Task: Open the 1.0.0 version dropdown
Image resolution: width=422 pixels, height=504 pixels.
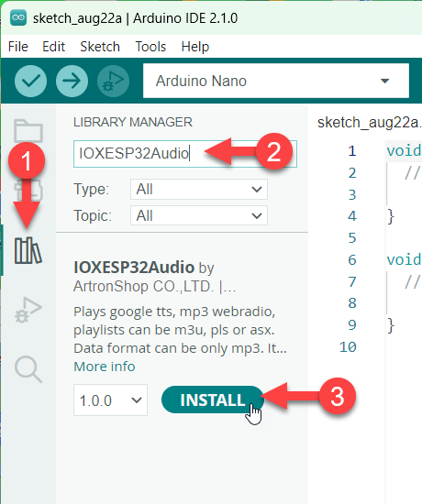Action: pyautogui.click(x=110, y=400)
